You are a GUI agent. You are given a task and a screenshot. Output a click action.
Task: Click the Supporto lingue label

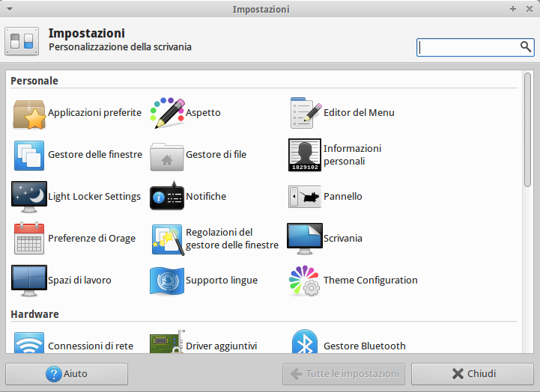point(222,281)
